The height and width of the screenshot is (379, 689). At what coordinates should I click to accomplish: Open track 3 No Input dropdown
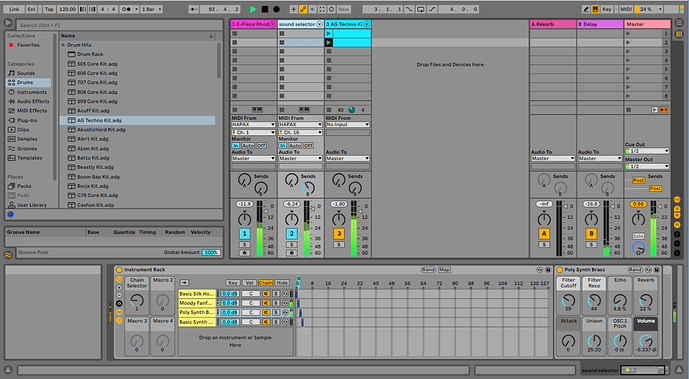(x=348, y=125)
